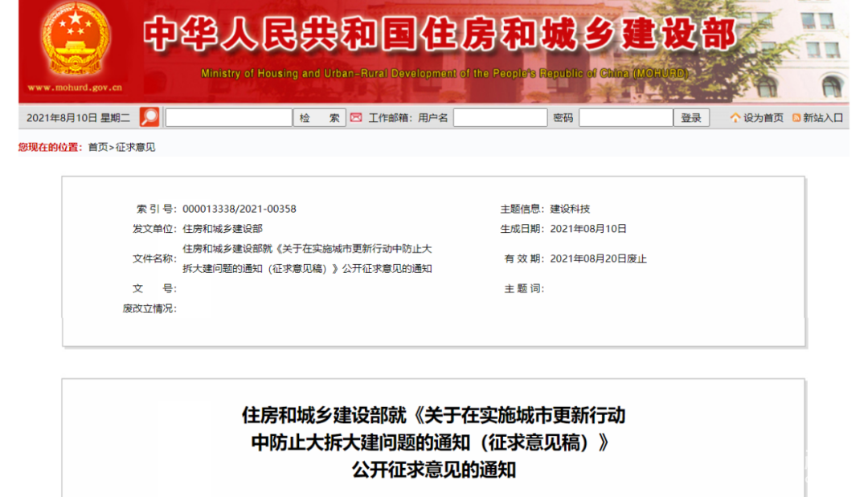The image size is (868, 497).
Task: Click the 检索 search button
Action: pyautogui.click(x=319, y=118)
